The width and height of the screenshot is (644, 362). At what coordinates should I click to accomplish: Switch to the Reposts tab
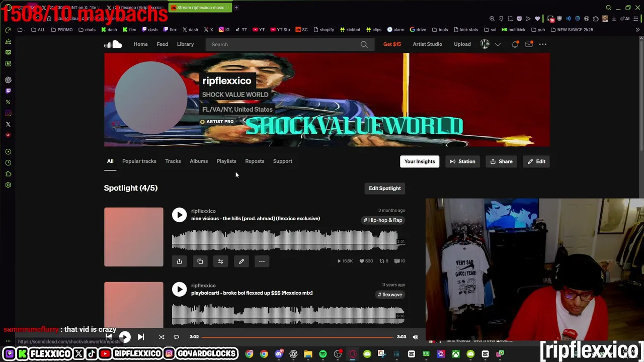[255, 161]
